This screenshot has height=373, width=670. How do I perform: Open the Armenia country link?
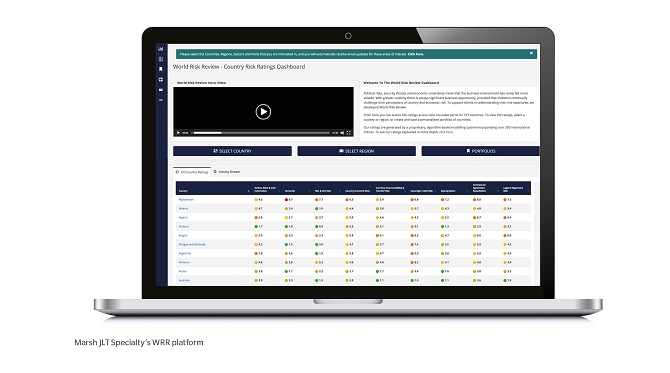click(x=184, y=262)
